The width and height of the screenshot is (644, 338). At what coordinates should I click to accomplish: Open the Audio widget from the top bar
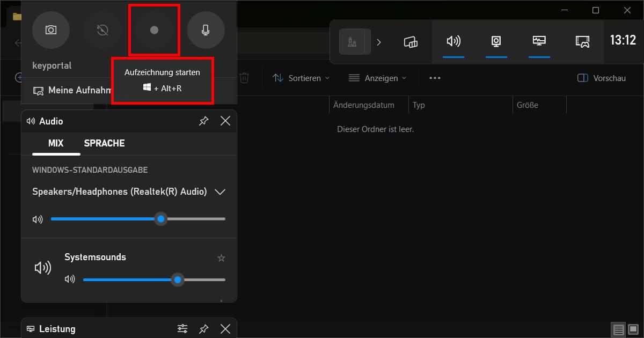(x=453, y=42)
